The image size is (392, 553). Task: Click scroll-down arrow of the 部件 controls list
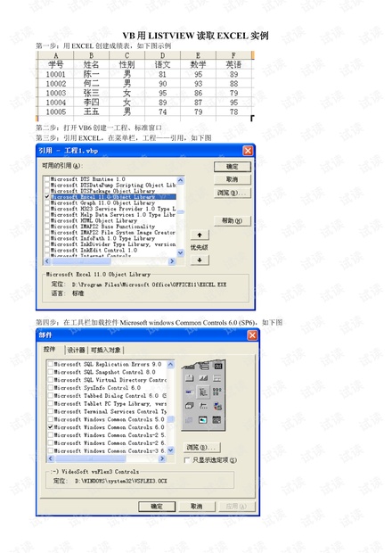click(x=171, y=450)
